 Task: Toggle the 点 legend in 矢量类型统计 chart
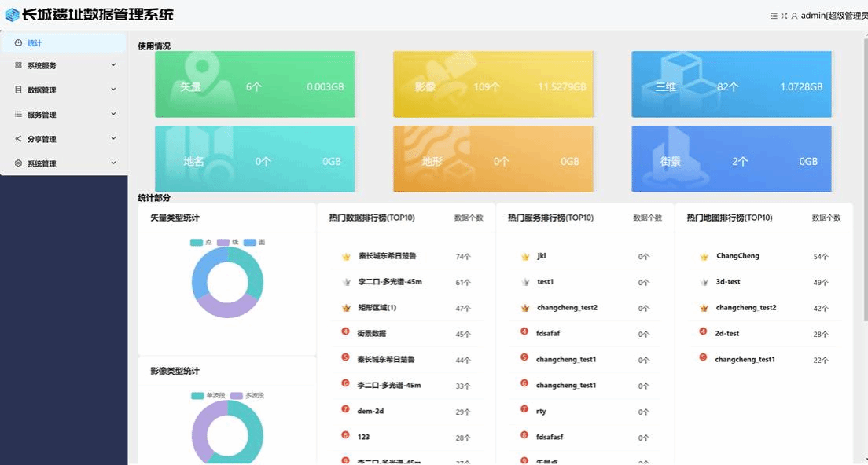(201, 242)
